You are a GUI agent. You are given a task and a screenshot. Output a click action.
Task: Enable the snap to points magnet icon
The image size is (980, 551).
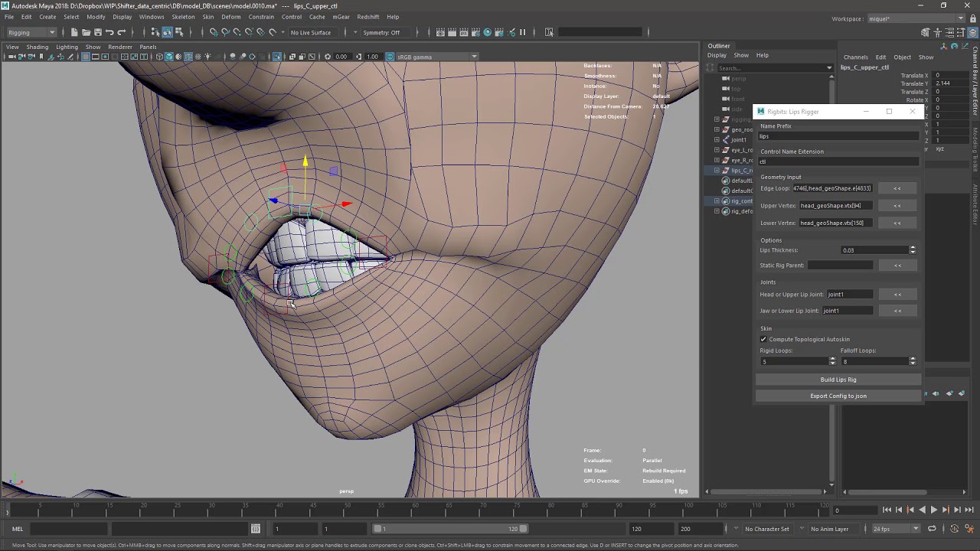pyautogui.click(x=237, y=32)
